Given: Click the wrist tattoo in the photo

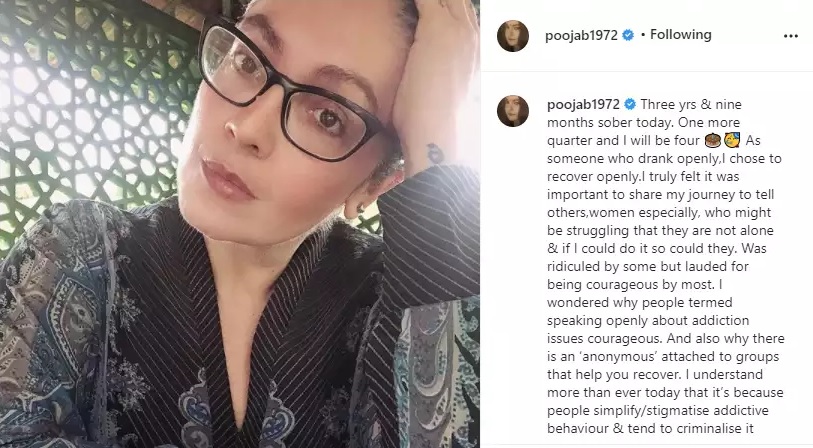Looking at the screenshot, I should point(434,153).
